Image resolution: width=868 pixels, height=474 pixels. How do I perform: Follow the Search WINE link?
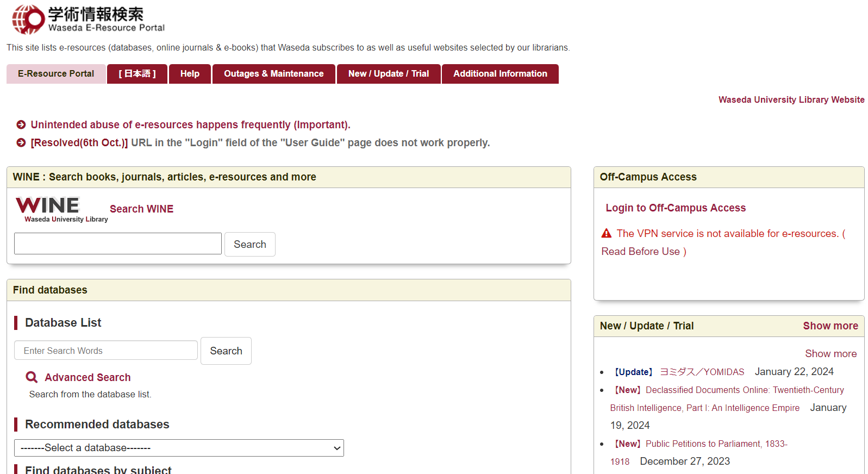pyautogui.click(x=141, y=209)
